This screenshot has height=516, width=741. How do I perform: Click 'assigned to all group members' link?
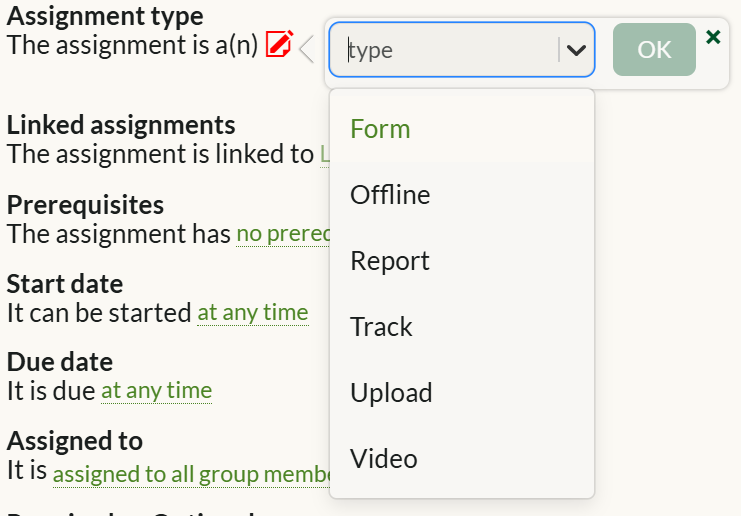click(191, 474)
